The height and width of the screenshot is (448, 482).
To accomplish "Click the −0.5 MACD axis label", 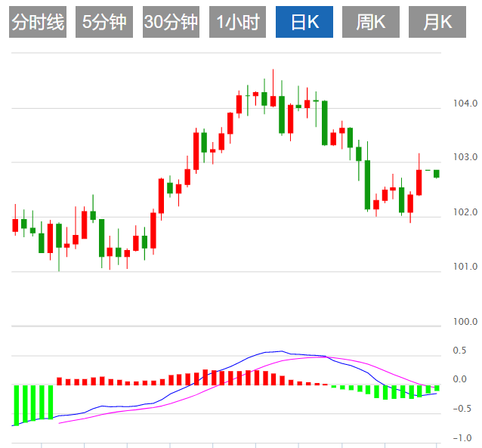I will click(462, 409).
